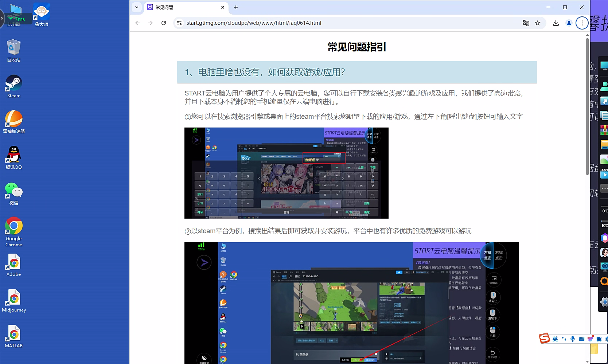Open the 此电脑 desktop icon

click(x=15, y=15)
